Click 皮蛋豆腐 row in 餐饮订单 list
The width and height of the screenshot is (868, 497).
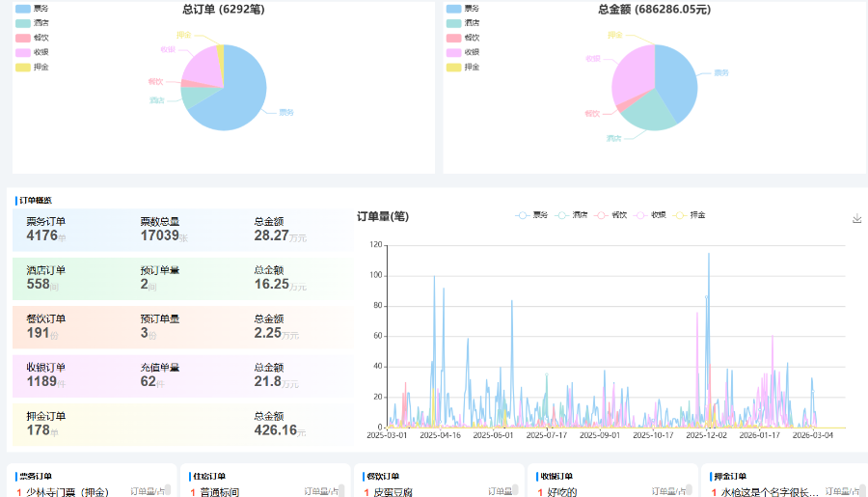[438, 491]
